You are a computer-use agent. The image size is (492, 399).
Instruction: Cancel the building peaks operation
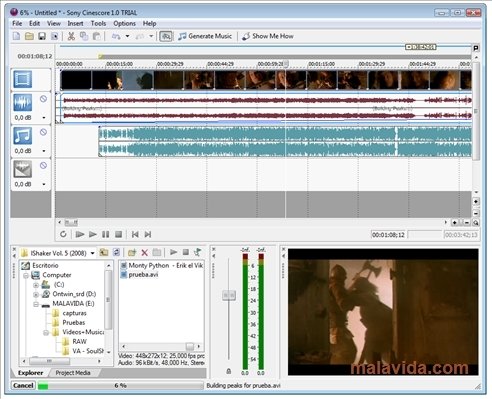(23, 385)
